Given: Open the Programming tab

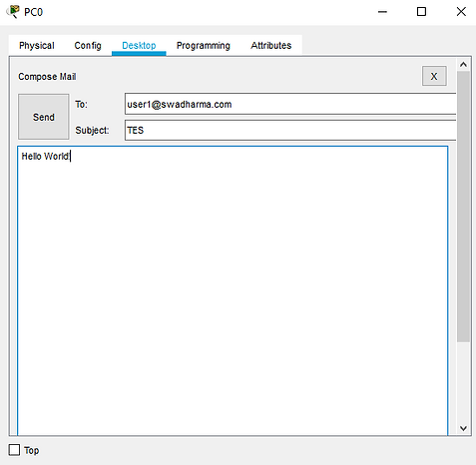Looking at the screenshot, I should tap(204, 45).
